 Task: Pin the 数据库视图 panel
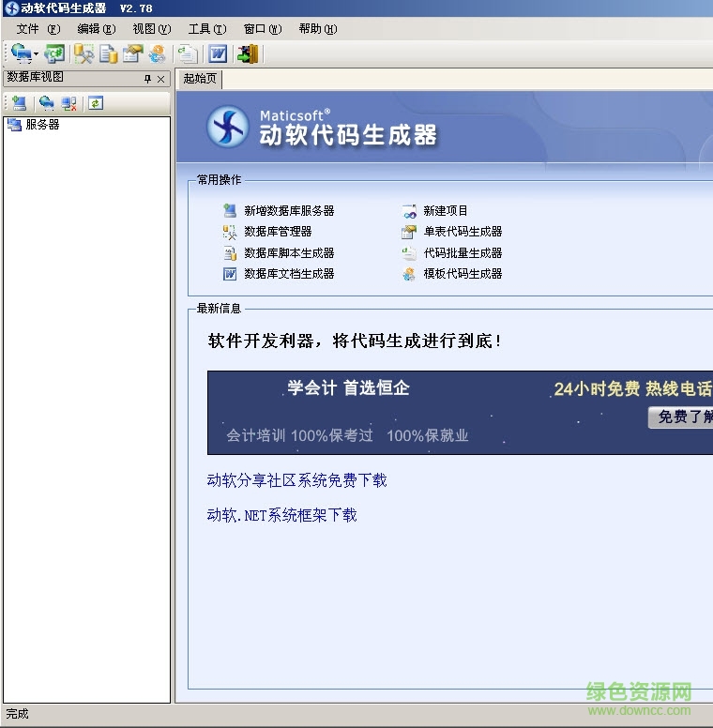click(x=147, y=80)
